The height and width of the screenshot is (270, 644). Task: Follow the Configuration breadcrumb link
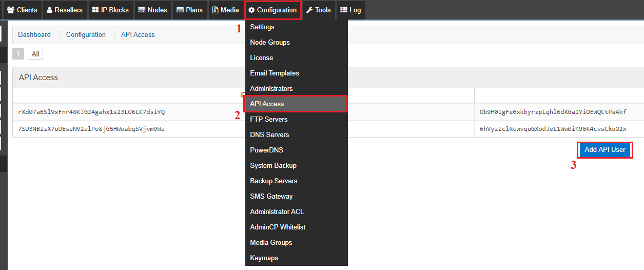point(86,34)
